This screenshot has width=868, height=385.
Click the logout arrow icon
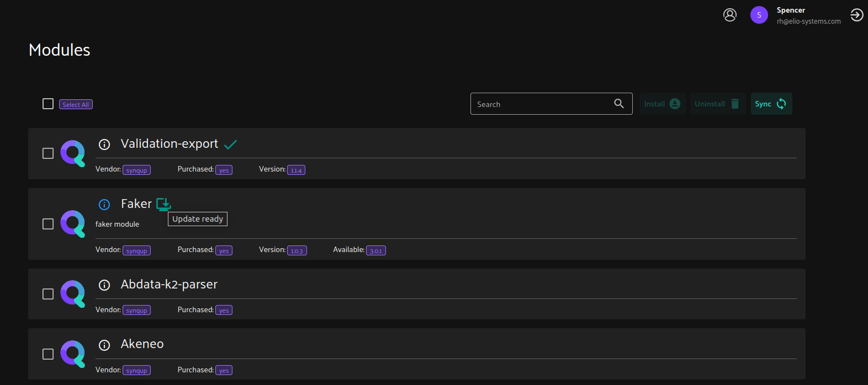(857, 15)
